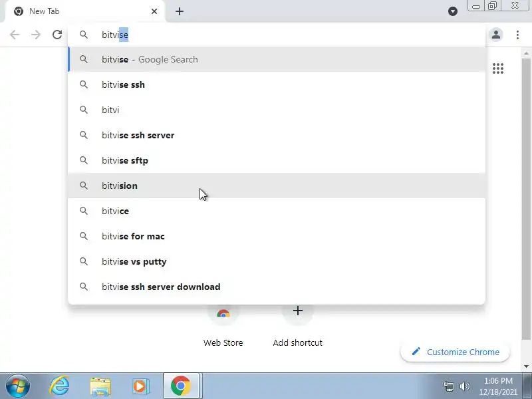Click the tab search dropdown arrow
Image resolution: width=532 pixels, height=399 pixels.
click(453, 11)
